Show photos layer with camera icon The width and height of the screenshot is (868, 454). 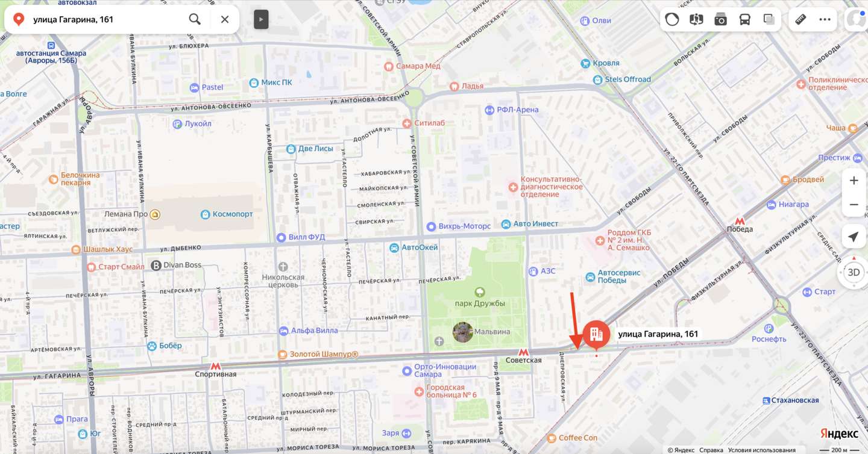coord(720,19)
